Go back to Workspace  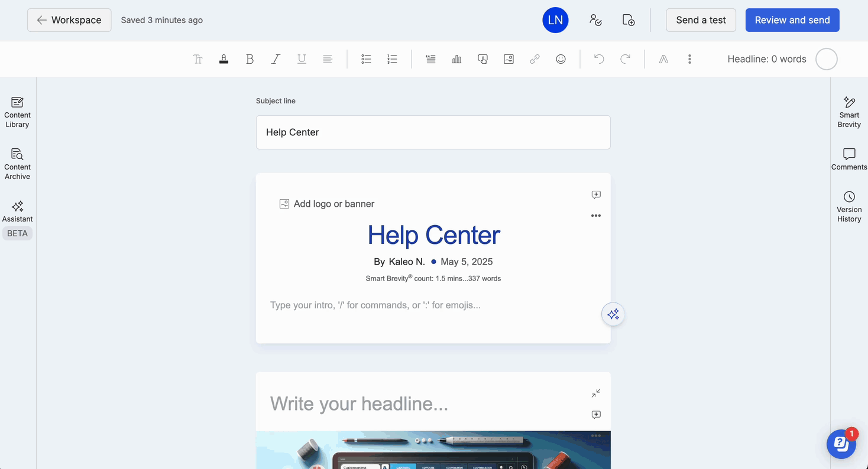69,20
